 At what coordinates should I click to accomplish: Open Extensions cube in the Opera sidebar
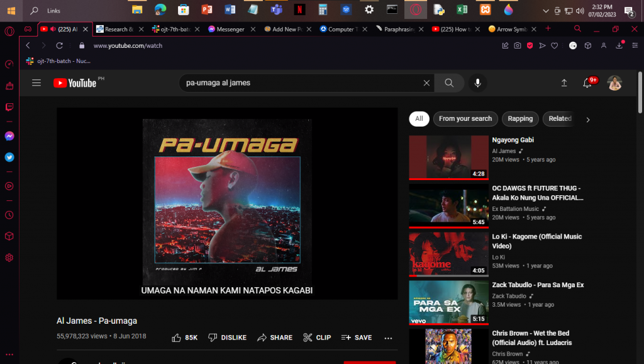(9, 236)
